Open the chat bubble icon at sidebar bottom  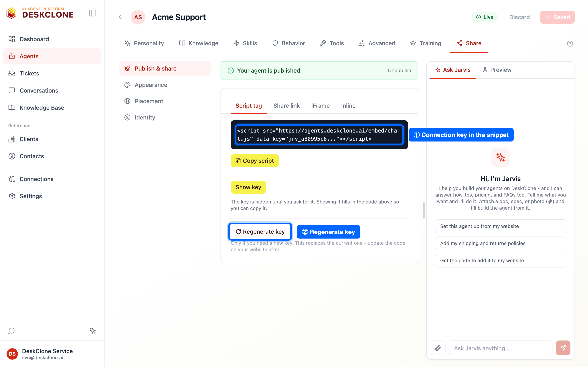(x=11, y=331)
